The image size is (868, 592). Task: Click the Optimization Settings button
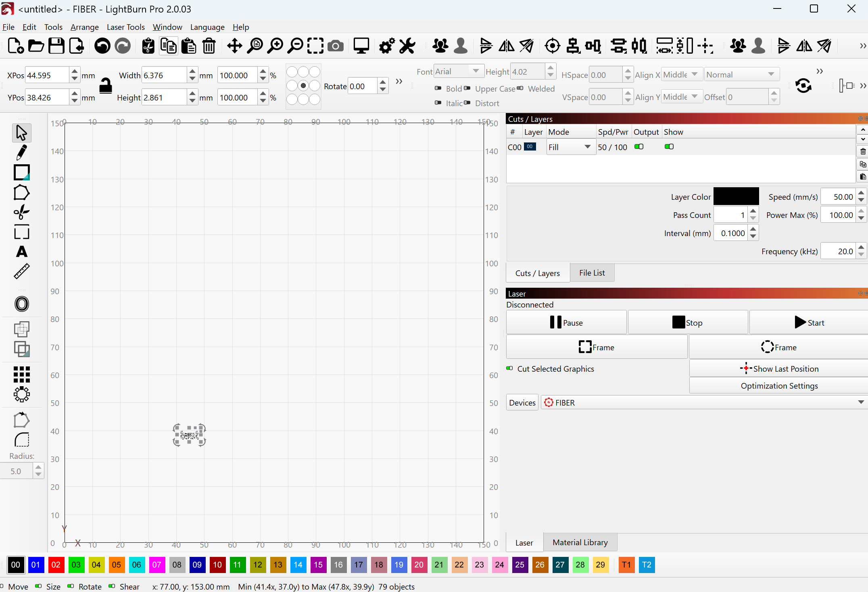(x=779, y=386)
